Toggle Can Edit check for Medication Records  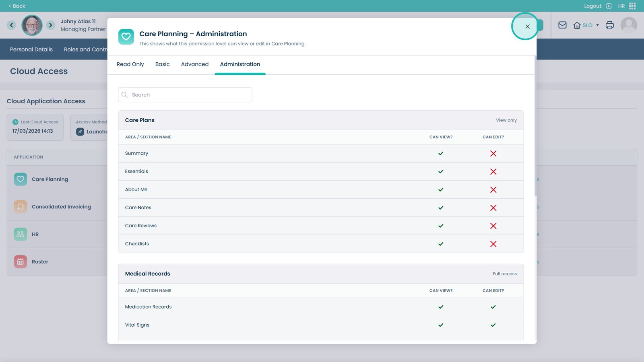coord(493,307)
